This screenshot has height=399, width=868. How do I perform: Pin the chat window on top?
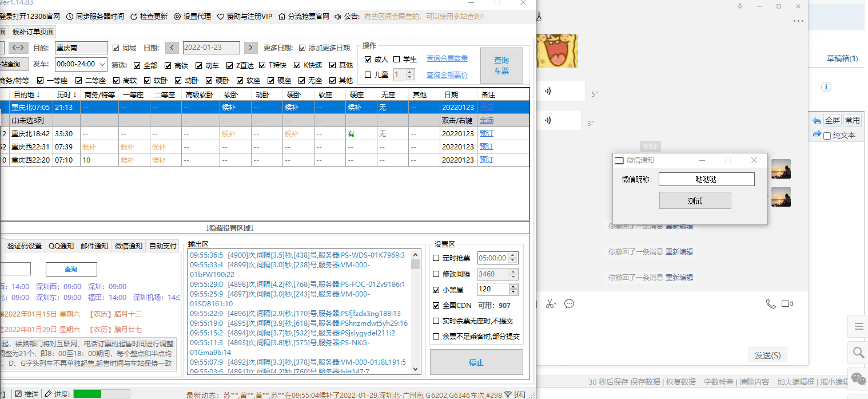point(740,6)
